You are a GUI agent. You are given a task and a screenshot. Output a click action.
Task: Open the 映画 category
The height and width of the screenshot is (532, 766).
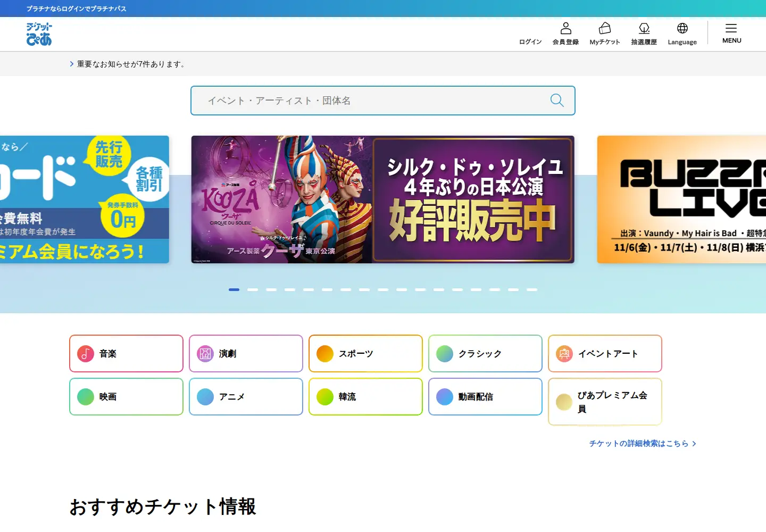click(126, 397)
